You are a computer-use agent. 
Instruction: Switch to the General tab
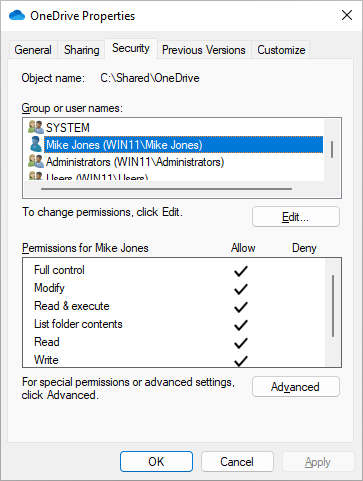[33, 50]
